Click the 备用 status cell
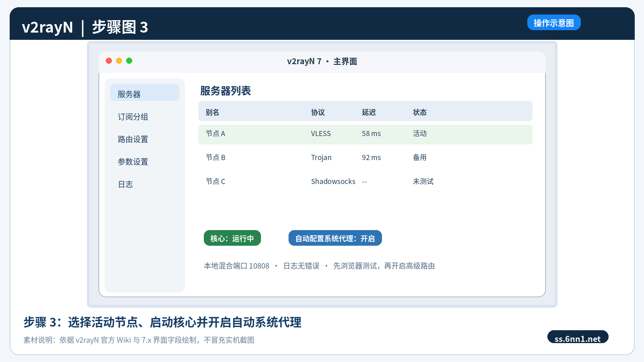This screenshot has height=362, width=644. pos(420,158)
